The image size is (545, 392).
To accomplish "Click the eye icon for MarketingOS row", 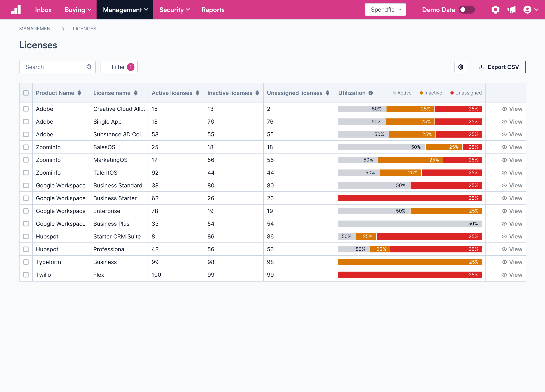I will (x=504, y=160).
